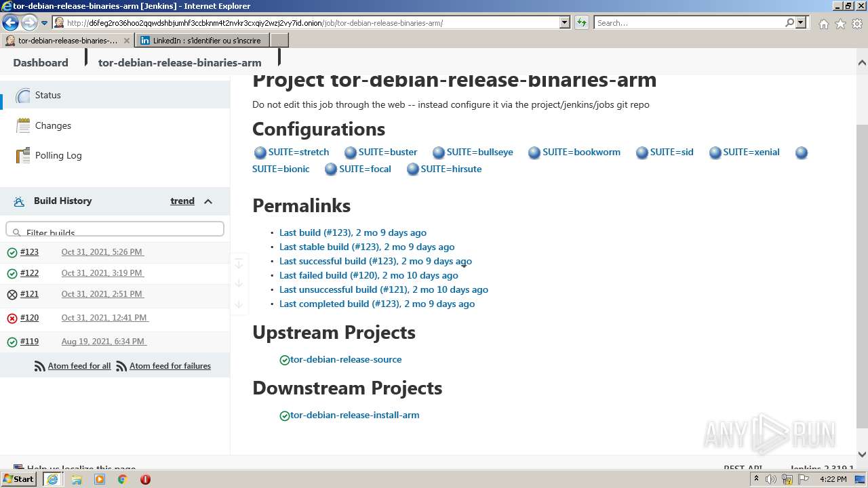The width and height of the screenshot is (868, 488).
Task: Click the Status sidebar icon
Action: (x=23, y=96)
